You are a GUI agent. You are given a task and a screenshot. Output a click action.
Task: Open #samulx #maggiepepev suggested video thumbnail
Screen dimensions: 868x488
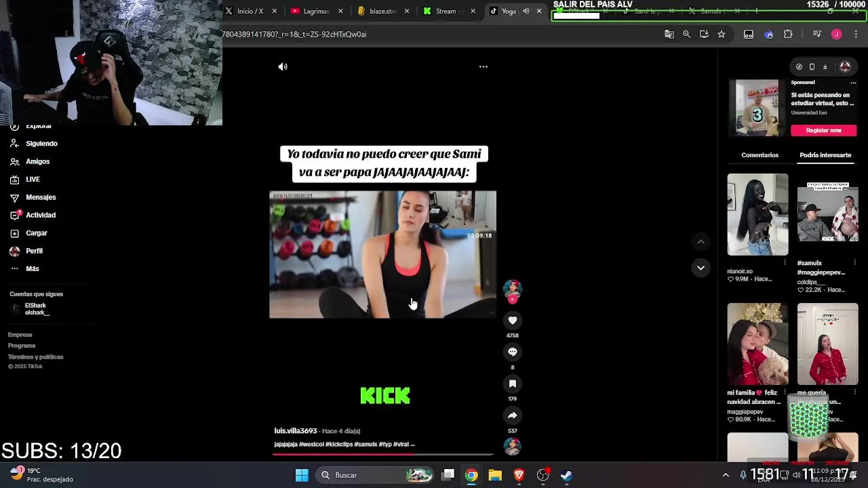(x=827, y=214)
